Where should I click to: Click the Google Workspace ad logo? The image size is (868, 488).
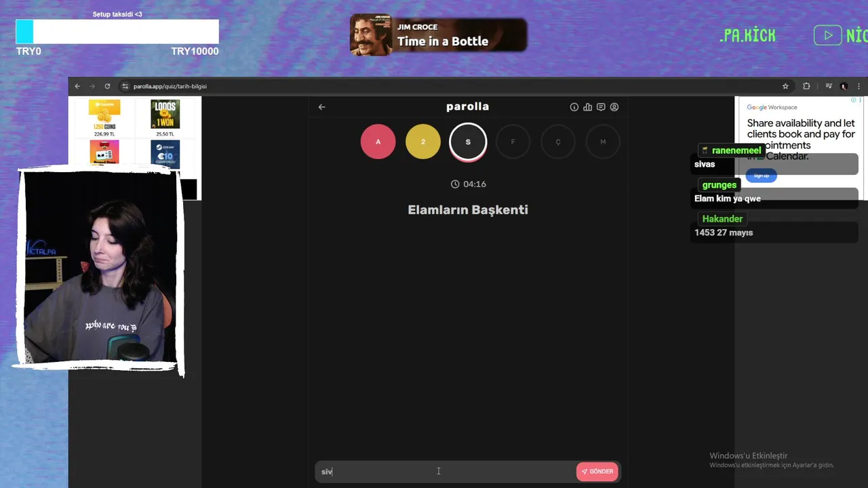[772, 107]
